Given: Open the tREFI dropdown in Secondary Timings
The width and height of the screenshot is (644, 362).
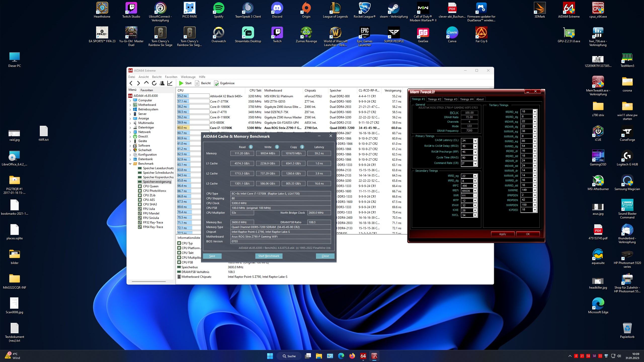Looking at the screenshot, I should click(x=475, y=191).
